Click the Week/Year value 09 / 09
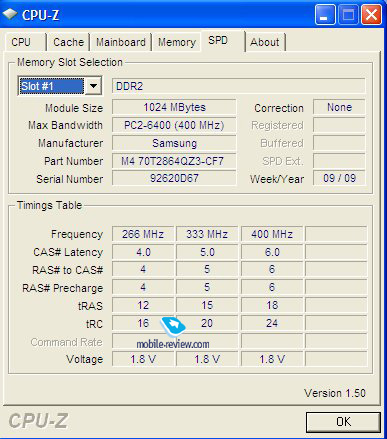Image resolution: width=387 pixels, height=439 pixels. click(339, 178)
